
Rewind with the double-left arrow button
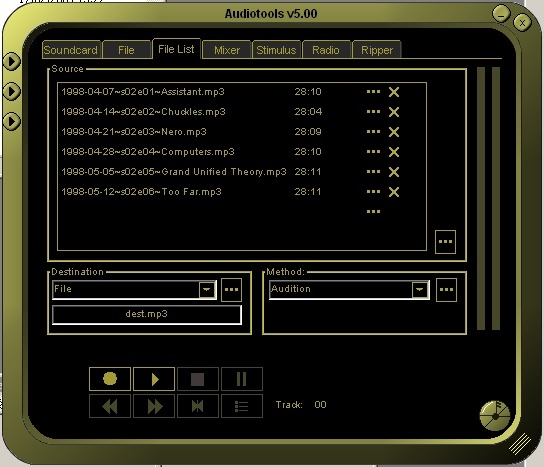tap(110, 406)
